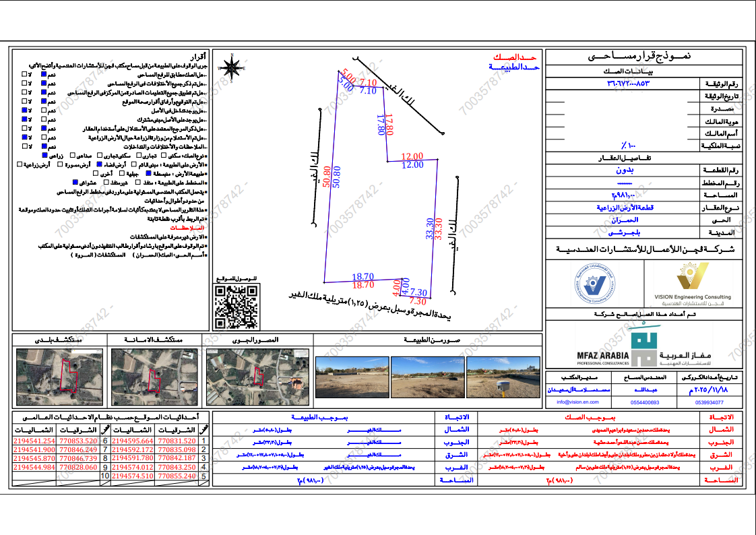Click the round blue engineering association seal
This screenshot has width=756, height=535.
(596, 283)
